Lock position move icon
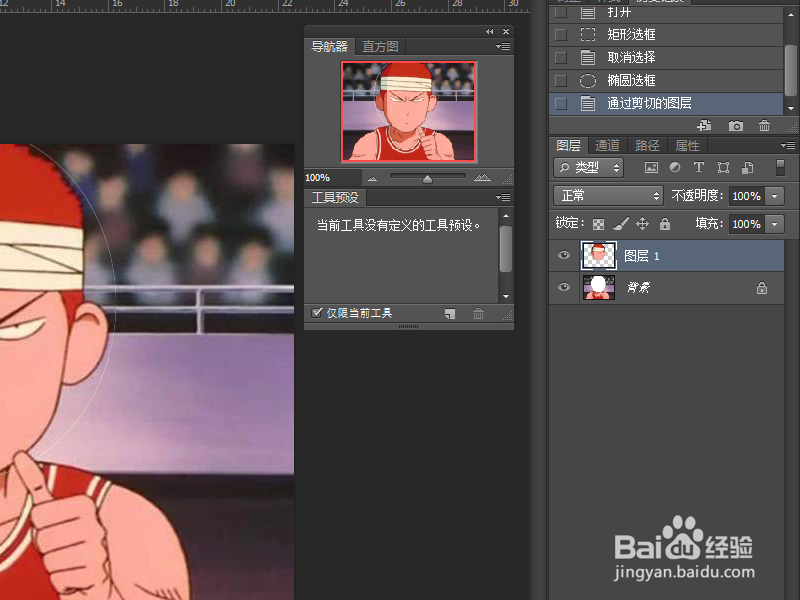 pyautogui.click(x=642, y=223)
